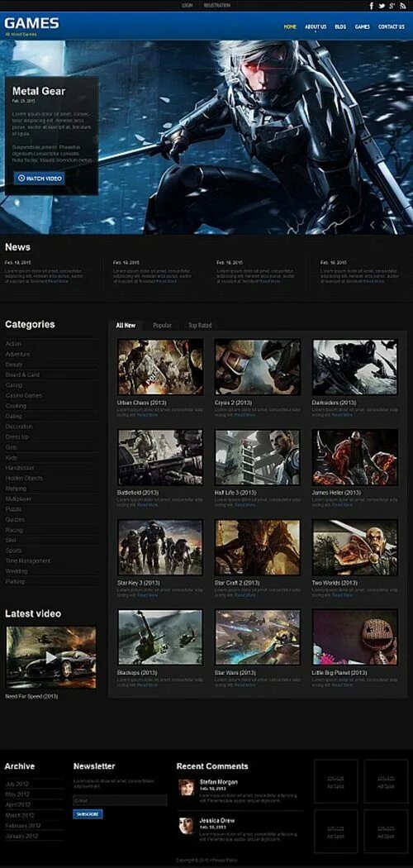Select the Sports category

point(13,551)
